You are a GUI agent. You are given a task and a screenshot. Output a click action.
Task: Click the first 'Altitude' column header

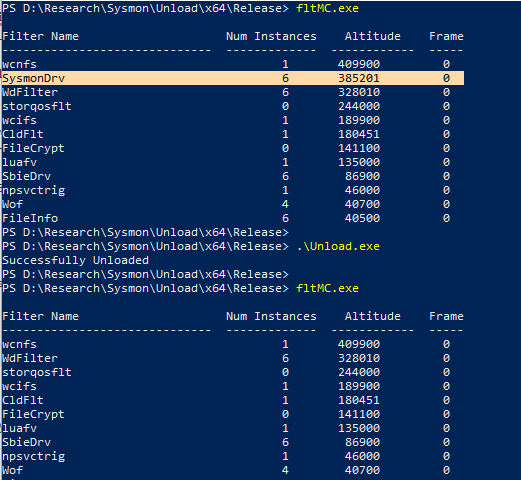coord(373,36)
